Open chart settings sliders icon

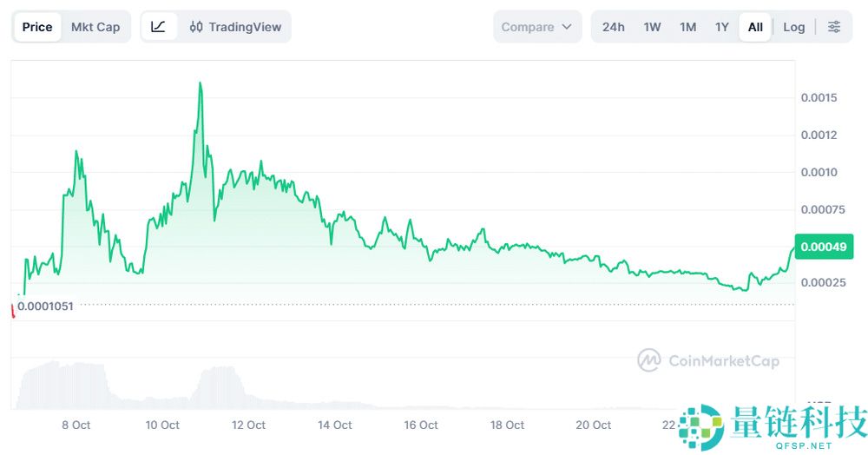(834, 27)
